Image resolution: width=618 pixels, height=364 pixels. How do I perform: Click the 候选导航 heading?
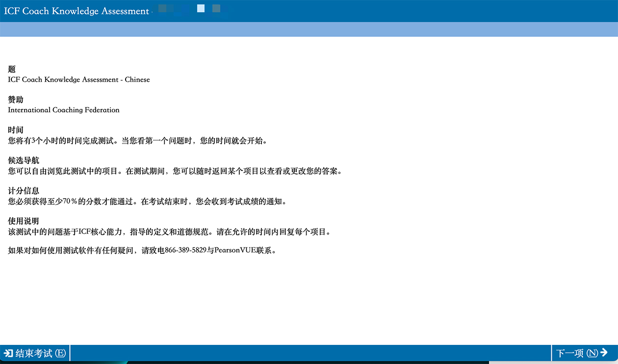[x=23, y=161]
